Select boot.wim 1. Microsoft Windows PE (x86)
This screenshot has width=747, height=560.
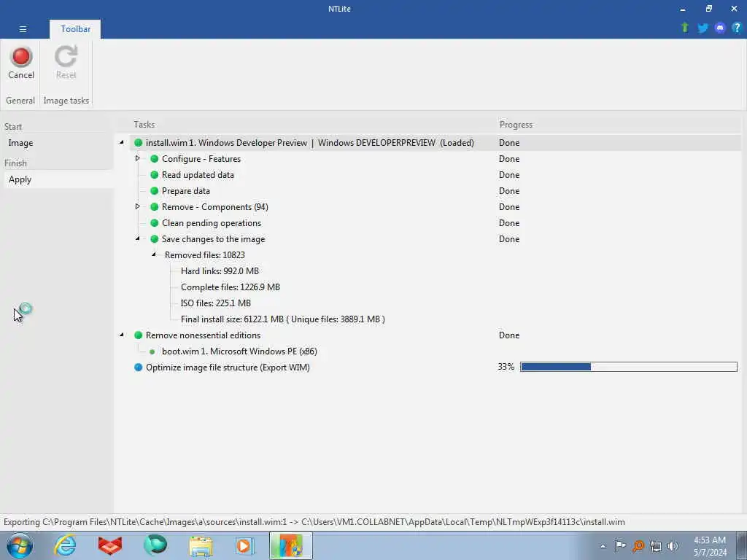tap(239, 351)
